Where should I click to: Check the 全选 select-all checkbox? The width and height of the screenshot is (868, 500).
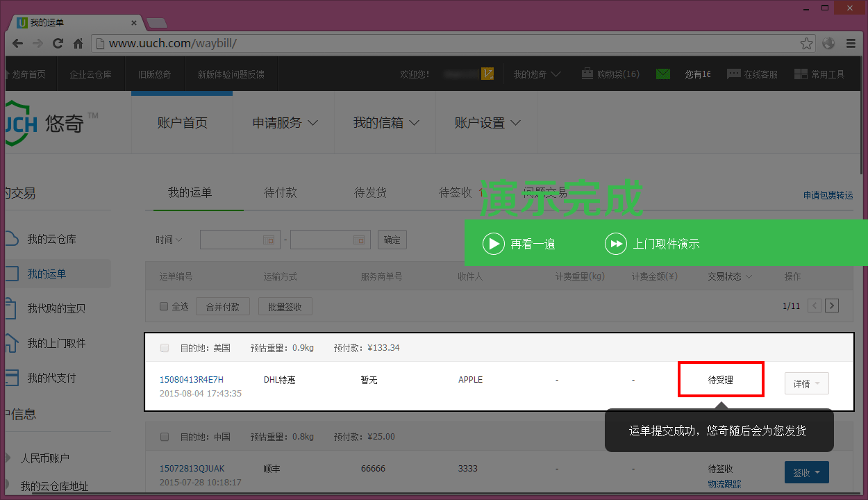pyautogui.click(x=164, y=306)
